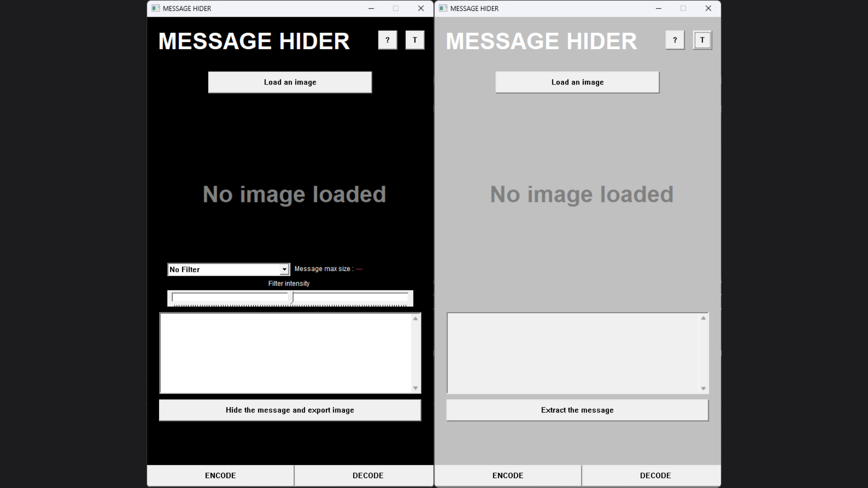Click the encode tab on right window
The image size is (868, 488).
click(507, 475)
